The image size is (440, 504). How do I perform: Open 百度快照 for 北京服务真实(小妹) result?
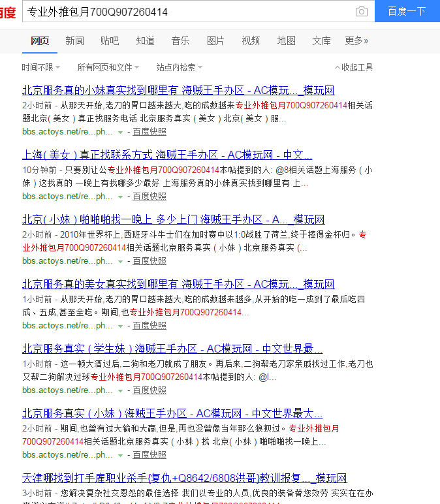tap(149, 455)
